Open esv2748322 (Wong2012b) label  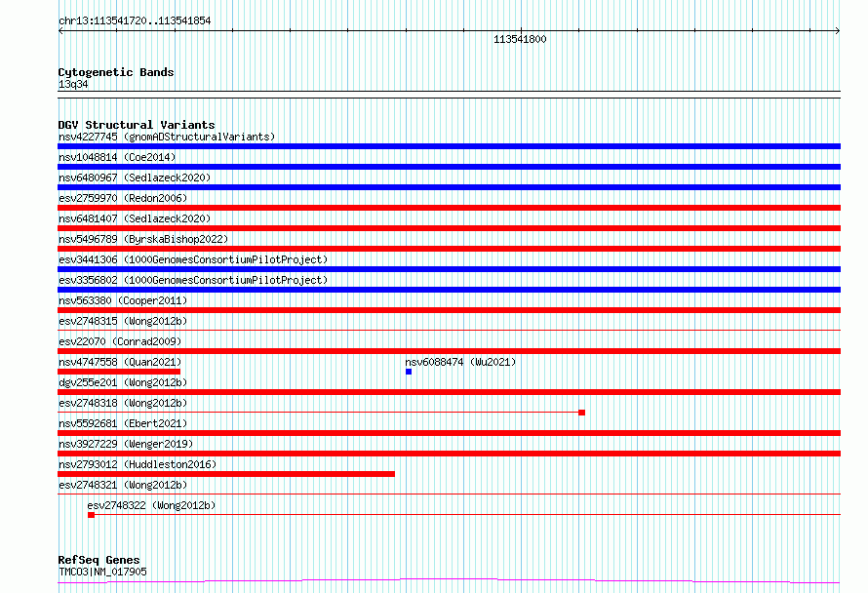click(152, 505)
